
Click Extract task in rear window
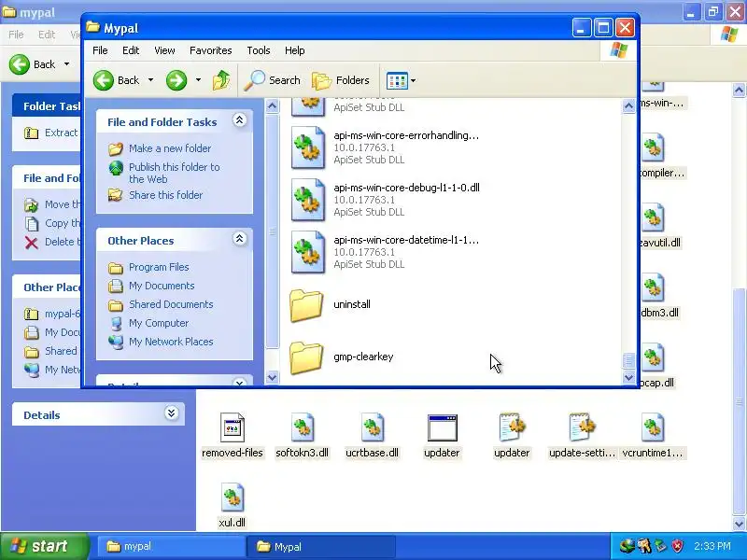coord(50,133)
